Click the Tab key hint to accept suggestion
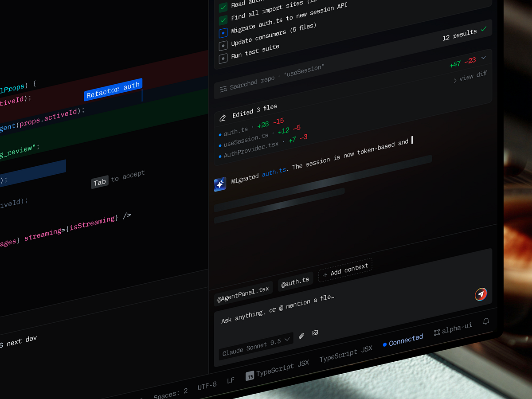The width and height of the screenshot is (532, 399). pos(100,182)
